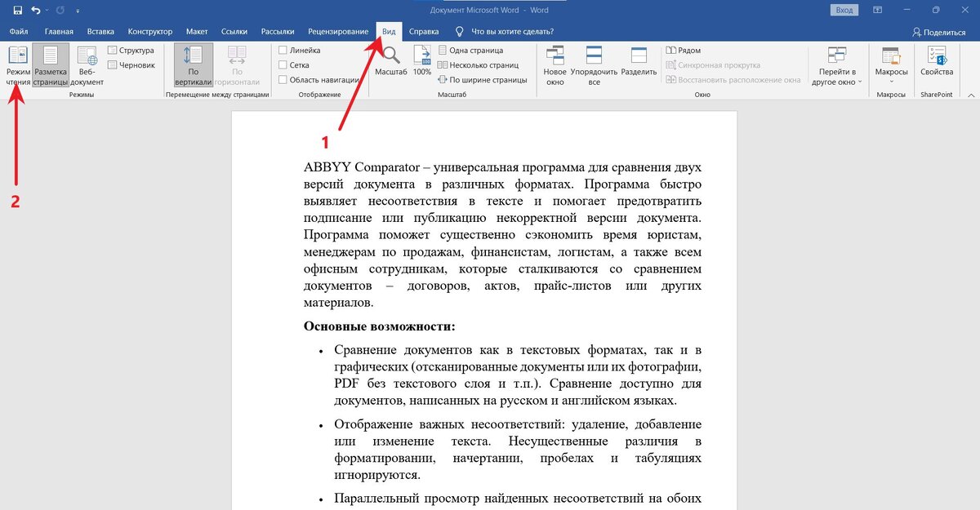
Task: Select По ширине страницы zoom
Action: coord(483,80)
